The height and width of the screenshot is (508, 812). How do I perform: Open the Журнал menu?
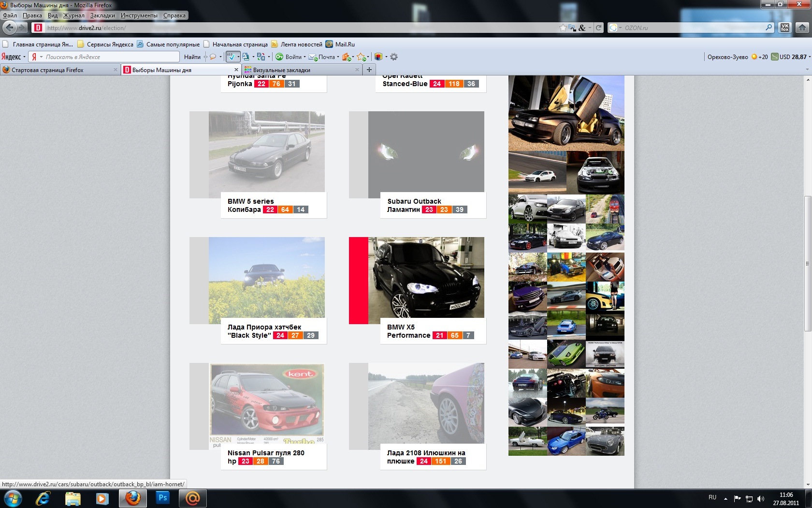pyautogui.click(x=73, y=15)
